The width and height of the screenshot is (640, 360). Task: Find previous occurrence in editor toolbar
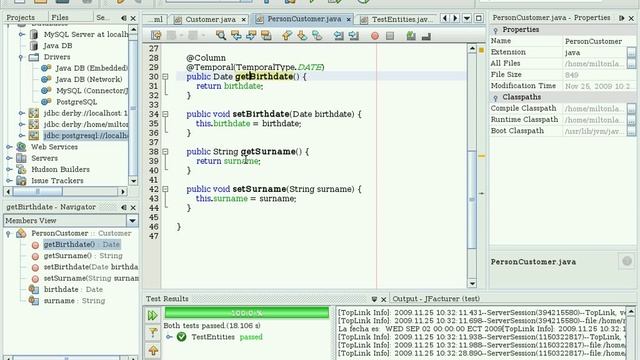(236, 36)
